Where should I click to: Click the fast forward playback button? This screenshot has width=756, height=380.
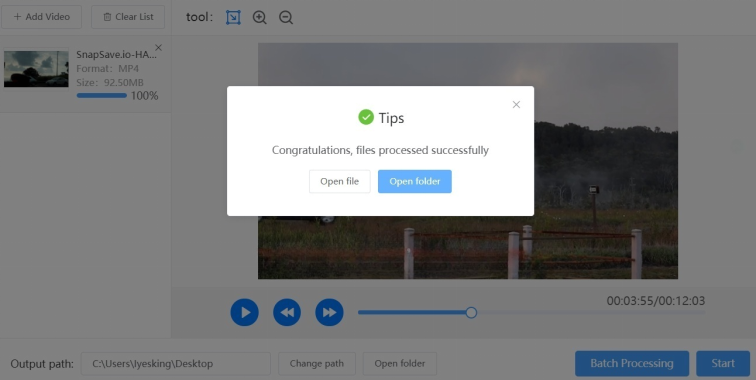click(x=329, y=312)
